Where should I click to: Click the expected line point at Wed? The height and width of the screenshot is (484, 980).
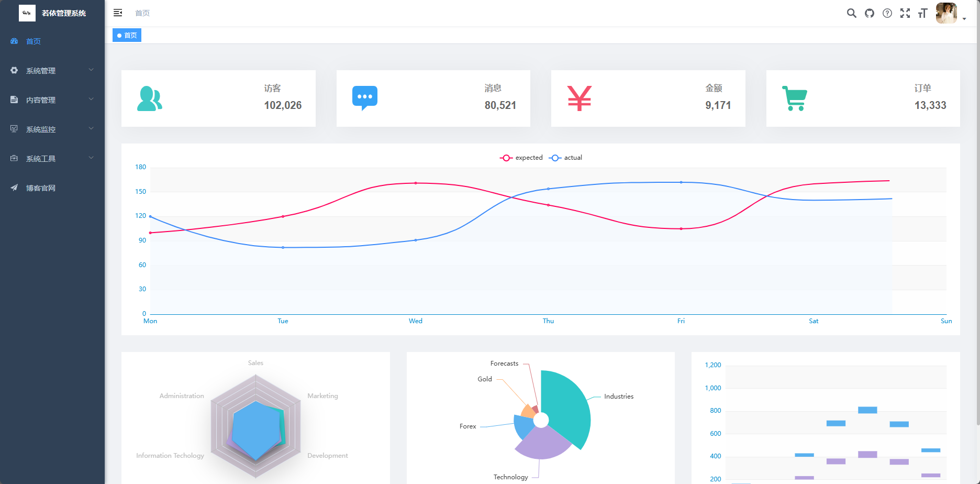click(x=416, y=183)
